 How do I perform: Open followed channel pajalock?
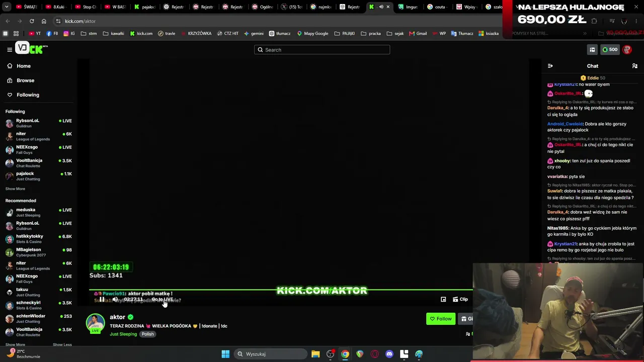(39, 176)
